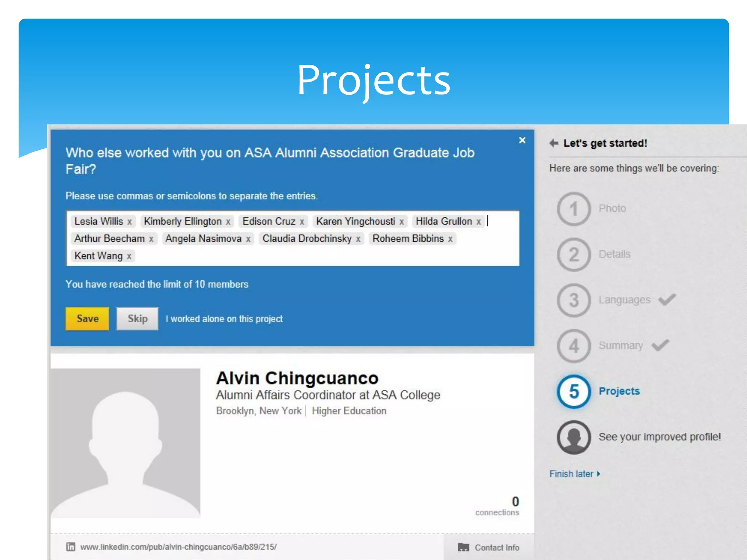
Task: Remove Lesia Willis from the members list
Action: (x=129, y=222)
